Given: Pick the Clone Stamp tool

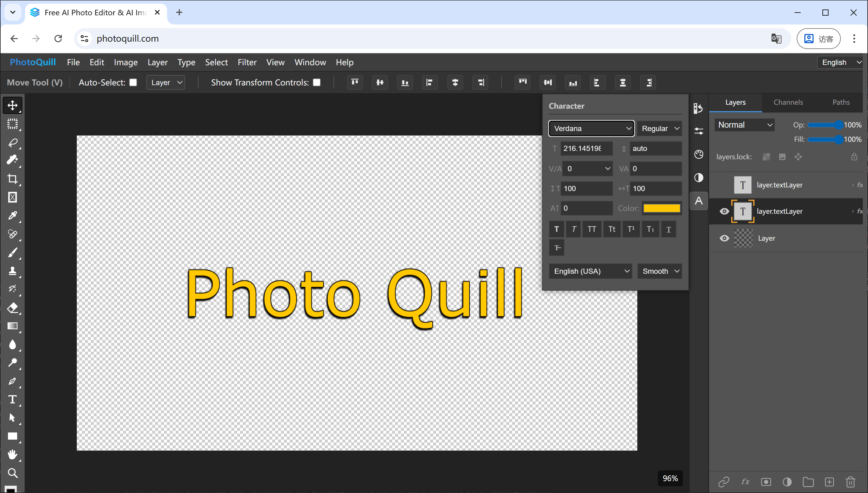Looking at the screenshot, I should (x=13, y=271).
